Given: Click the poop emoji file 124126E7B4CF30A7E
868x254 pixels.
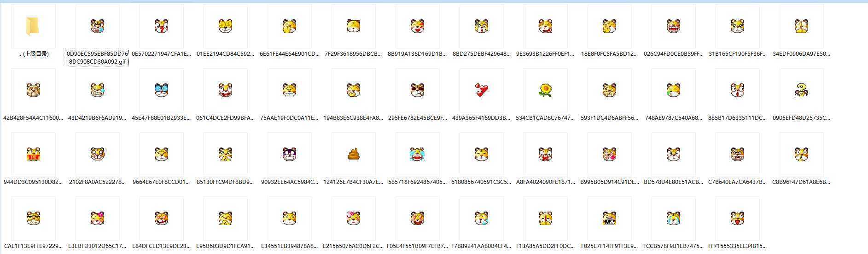Looking at the screenshot, I should pos(353,154).
